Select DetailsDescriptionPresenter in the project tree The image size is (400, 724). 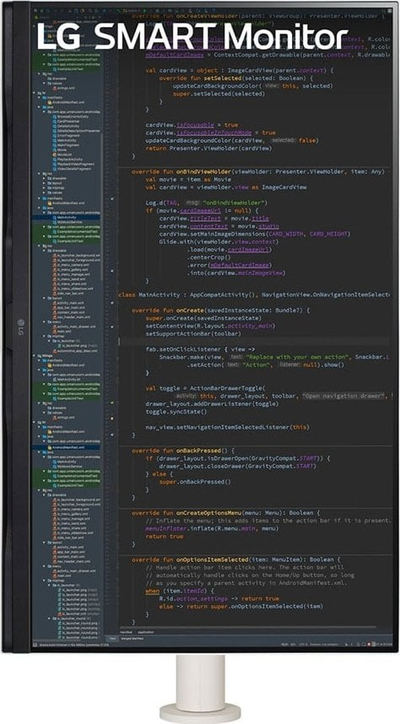tap(76, 131)
